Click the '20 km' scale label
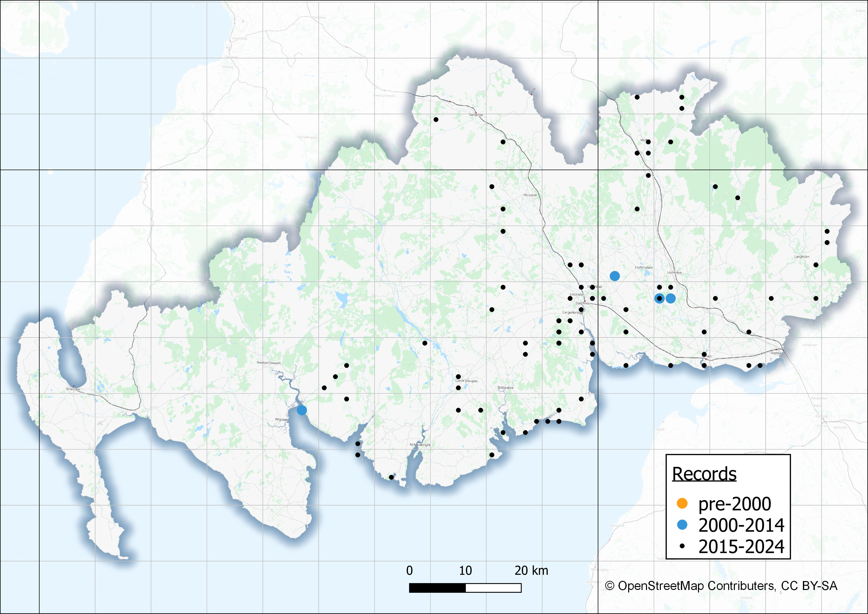This screenshot has width=868, height=614. (531, 570)
